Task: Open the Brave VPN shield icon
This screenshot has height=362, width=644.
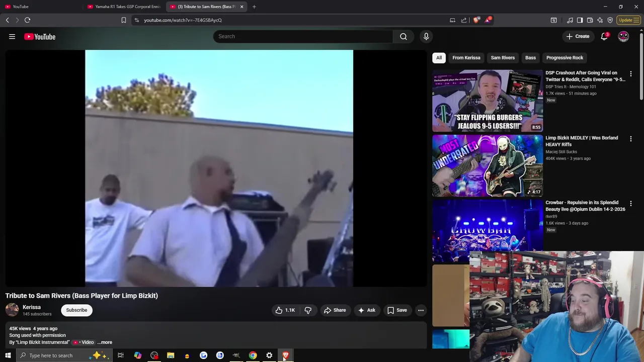Action: [610, 20]
